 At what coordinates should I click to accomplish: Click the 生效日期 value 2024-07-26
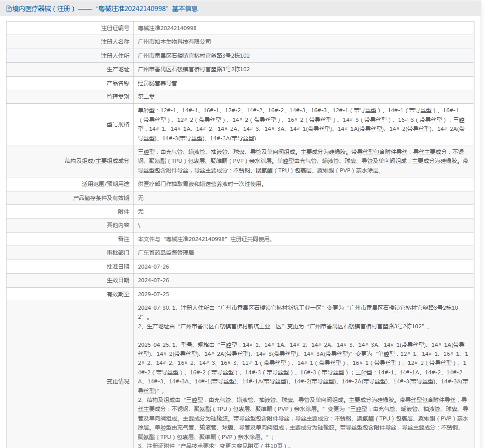(x=153, y=280)
